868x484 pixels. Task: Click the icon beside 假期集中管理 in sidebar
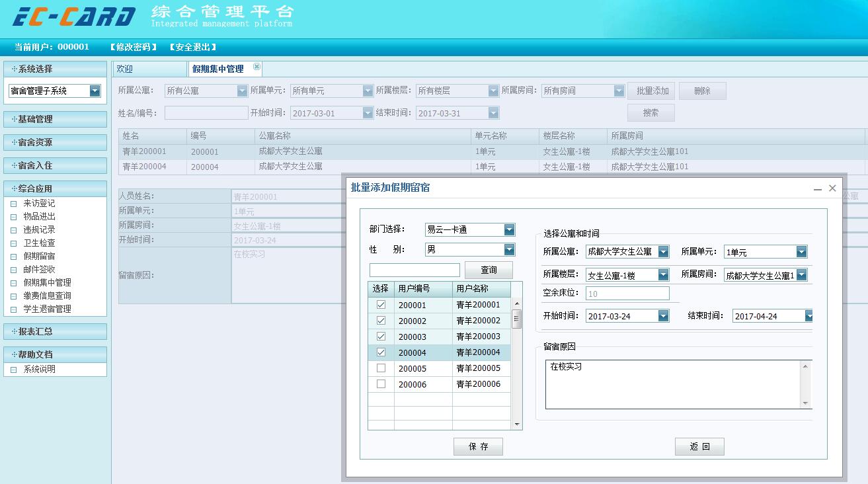click(13, 283)
